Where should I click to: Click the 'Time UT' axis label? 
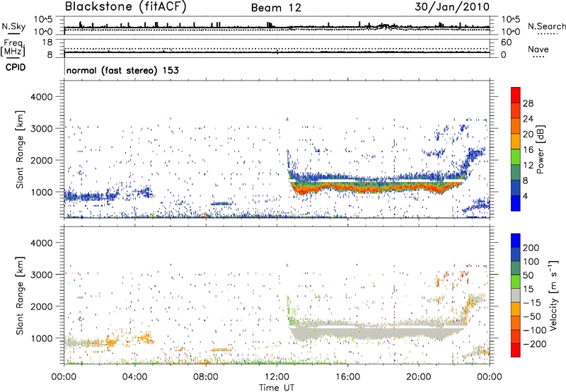tap(277, 387)
